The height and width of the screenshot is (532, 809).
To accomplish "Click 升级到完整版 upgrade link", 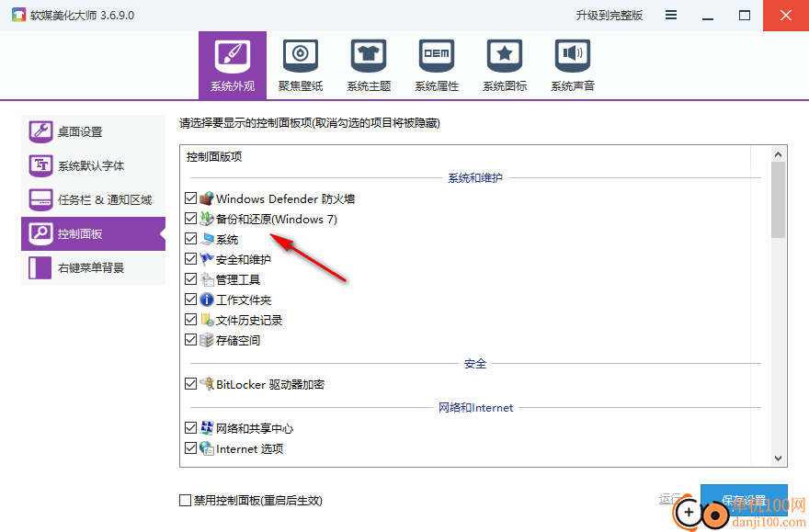I will 609,16.
